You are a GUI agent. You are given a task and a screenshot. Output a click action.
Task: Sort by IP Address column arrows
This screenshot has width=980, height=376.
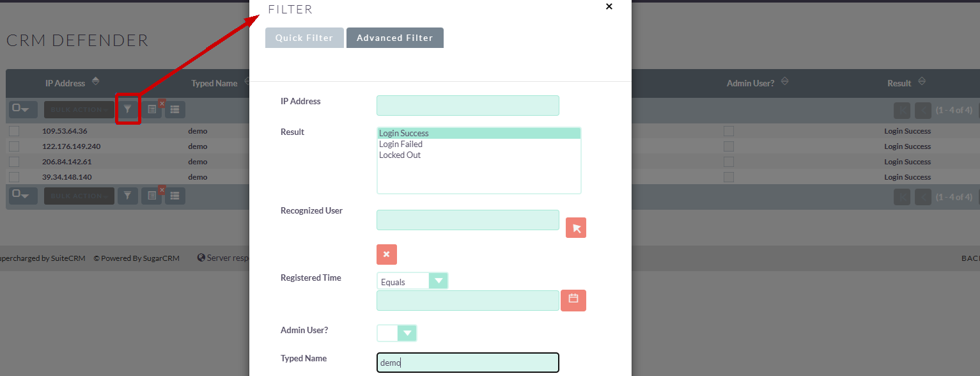pos(96,82)
